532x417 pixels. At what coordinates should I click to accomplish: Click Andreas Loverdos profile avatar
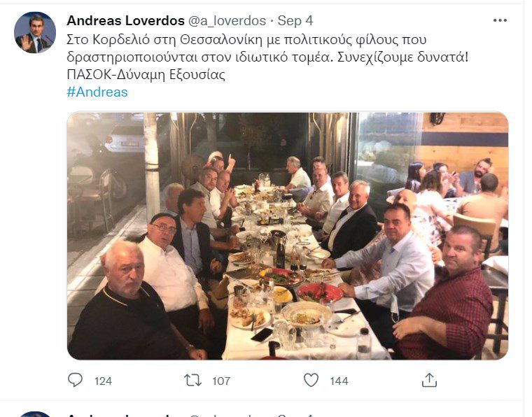pyautogui.click(x=34, y=33)
